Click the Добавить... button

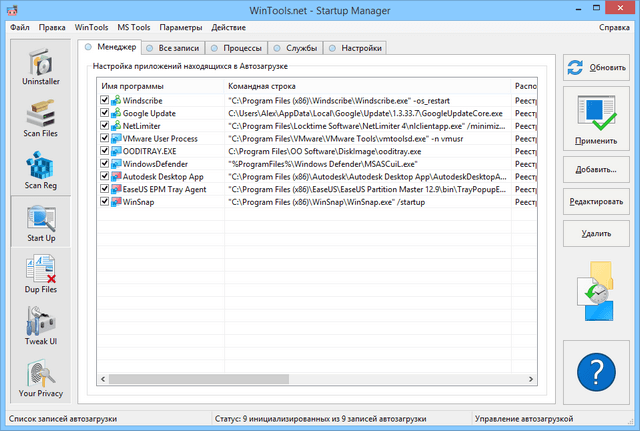tap(596, 169)
